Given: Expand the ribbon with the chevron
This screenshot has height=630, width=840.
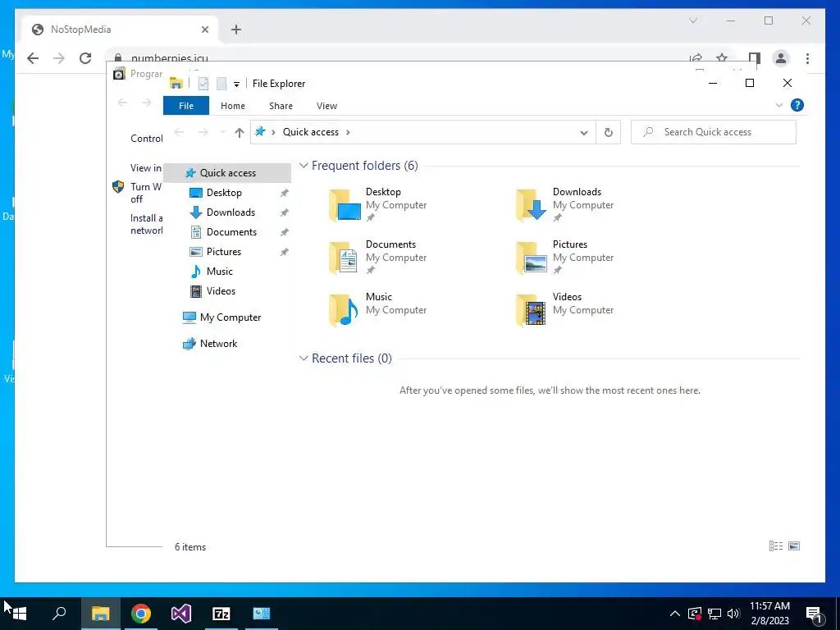Looking at the screenshot, I should tap(779, 105).
